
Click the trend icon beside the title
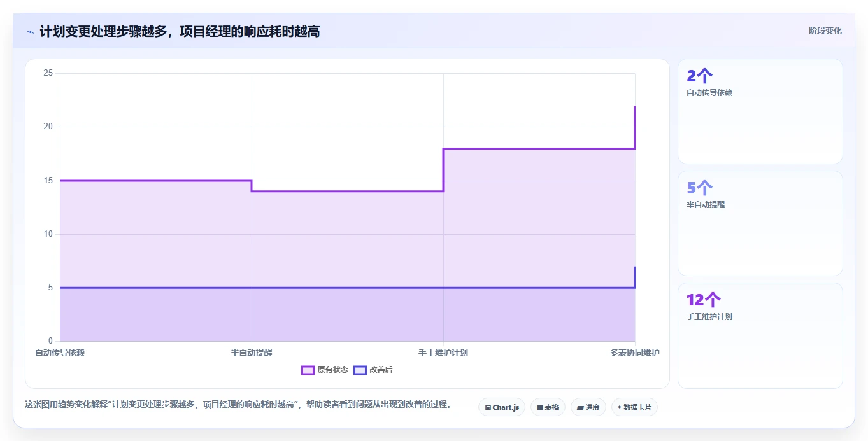[30, 32]
